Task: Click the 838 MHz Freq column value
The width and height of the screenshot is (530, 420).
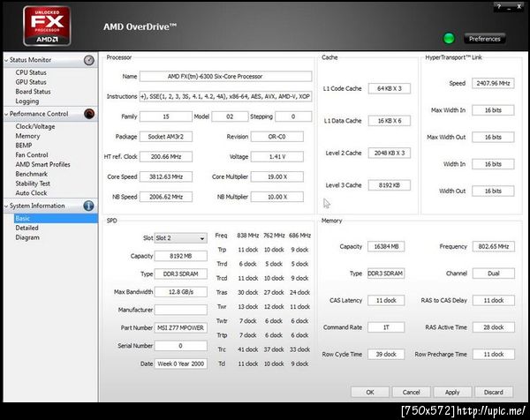Action: pos(247,236)
